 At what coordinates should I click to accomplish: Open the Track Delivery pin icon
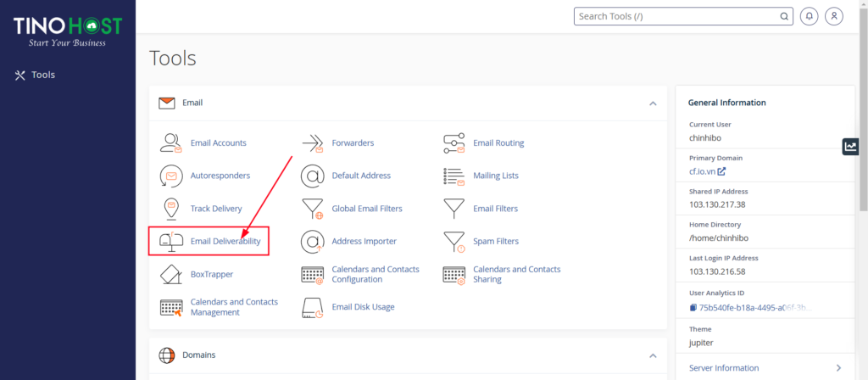pos(171,209)
